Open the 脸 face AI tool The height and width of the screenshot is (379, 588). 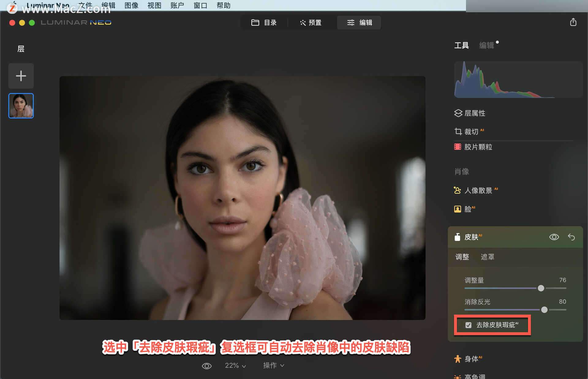(464, 209)
